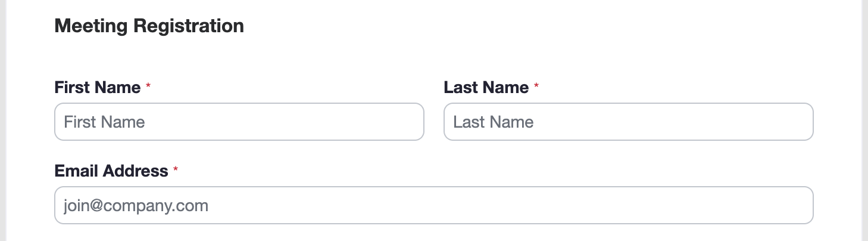Click the gray "Last Name" placeholder text
This screenshot has height=241, width=868.
(493, 122)
